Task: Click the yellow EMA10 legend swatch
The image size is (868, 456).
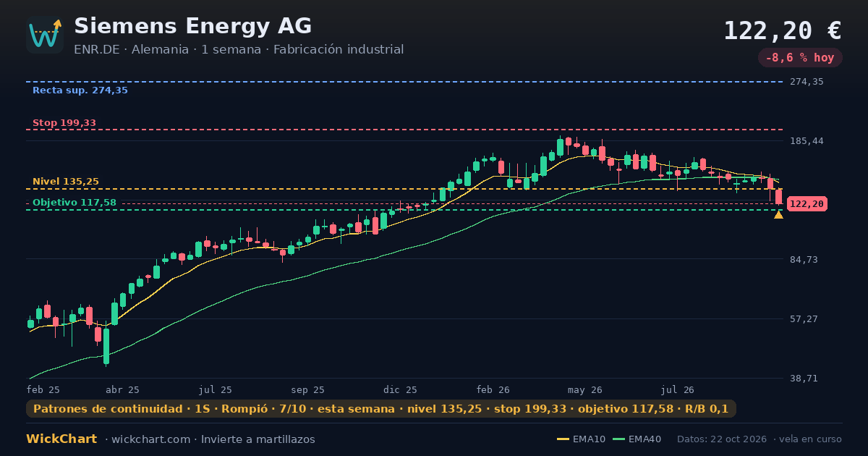Action: coord(563,439)
